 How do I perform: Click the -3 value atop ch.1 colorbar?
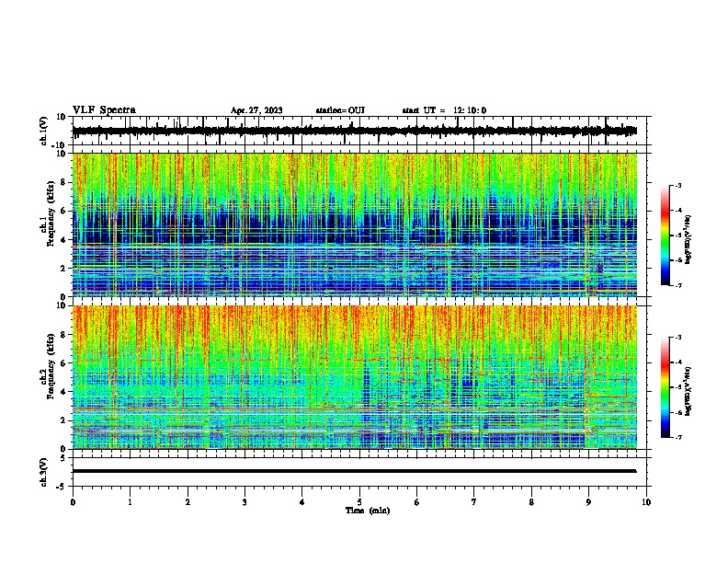(677, 185)
